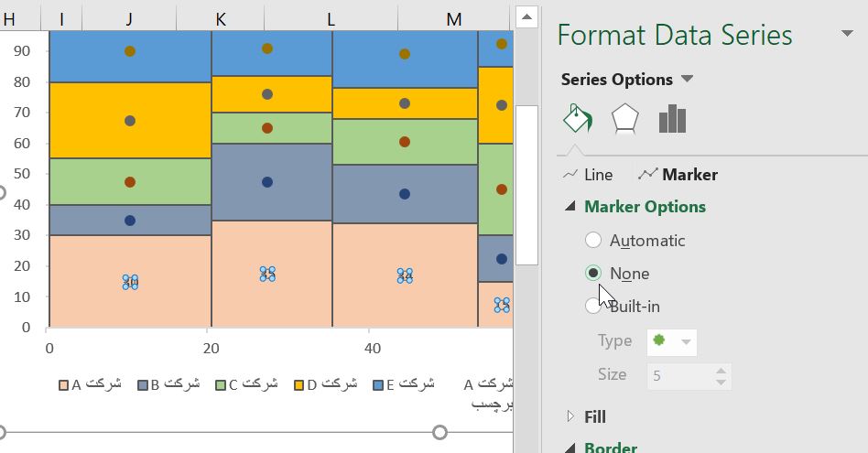Click the scroll up arrow of the sheet
The height and width of the screenshot is (453, 868).
526,16
